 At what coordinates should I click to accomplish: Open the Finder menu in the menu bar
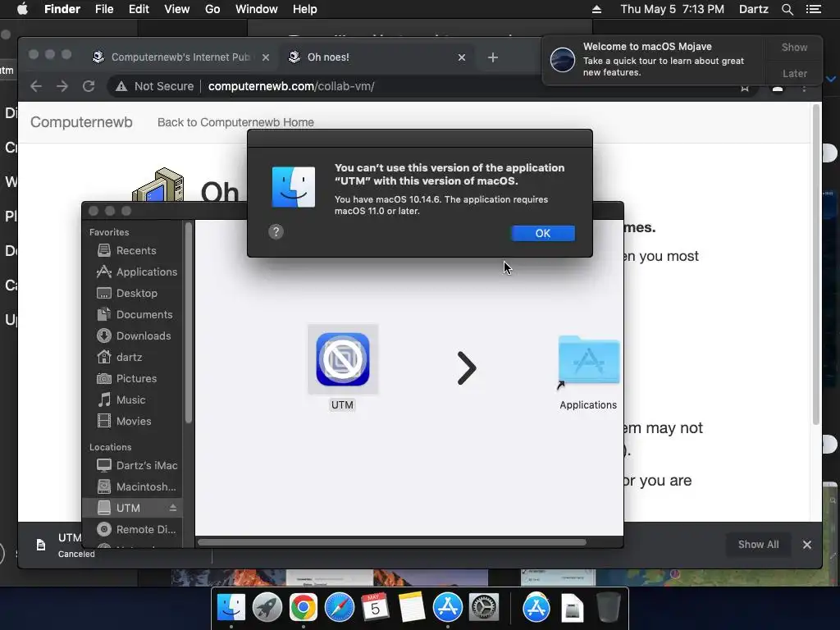click(62, 9)
